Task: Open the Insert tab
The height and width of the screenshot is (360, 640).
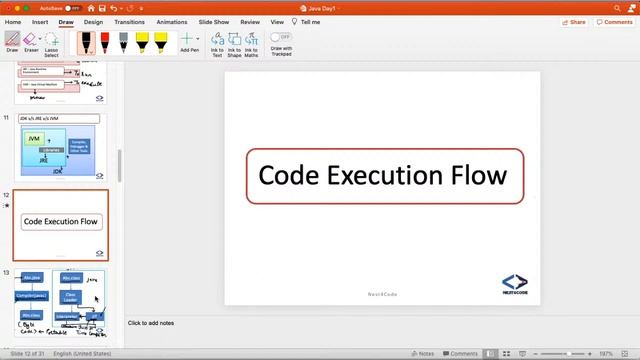Action: tap(40, 22)
